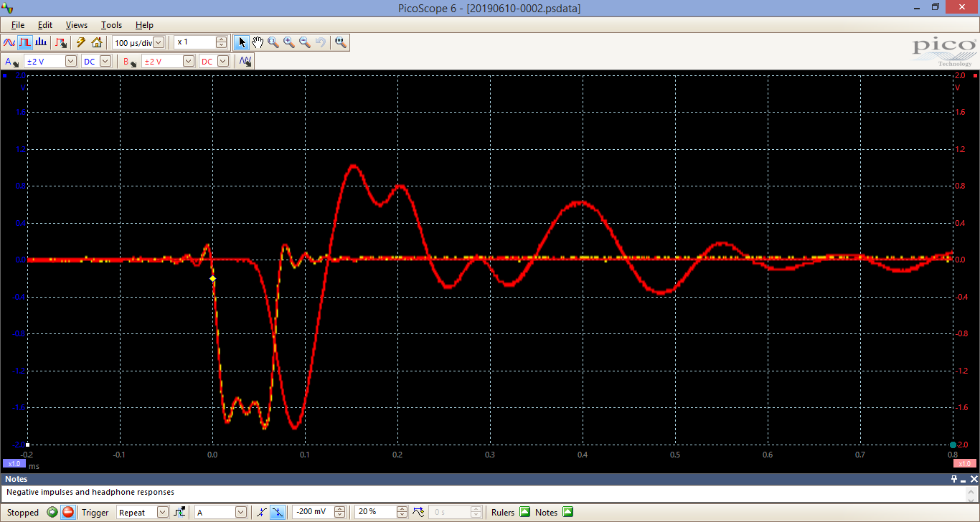
Task: Open Advanced Triggers icon
Action: pyautogui.click(x=179, y=512)
